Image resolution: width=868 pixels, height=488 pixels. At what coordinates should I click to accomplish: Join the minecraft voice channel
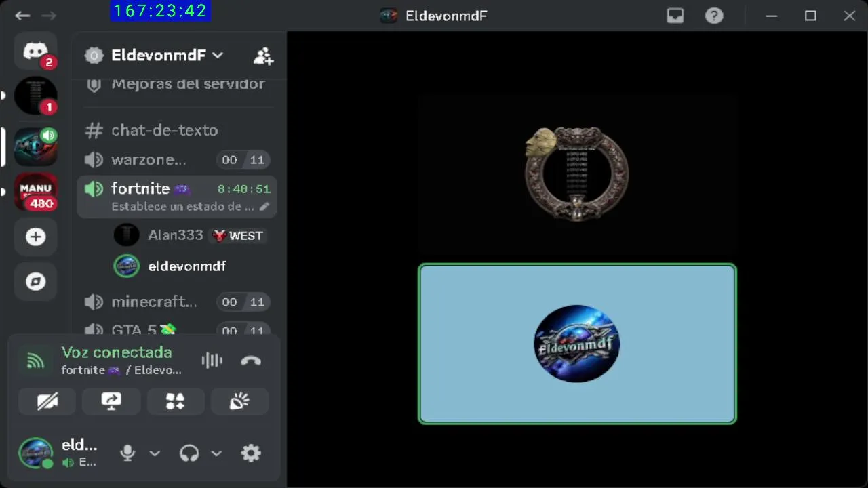click(x=177, y=302)
